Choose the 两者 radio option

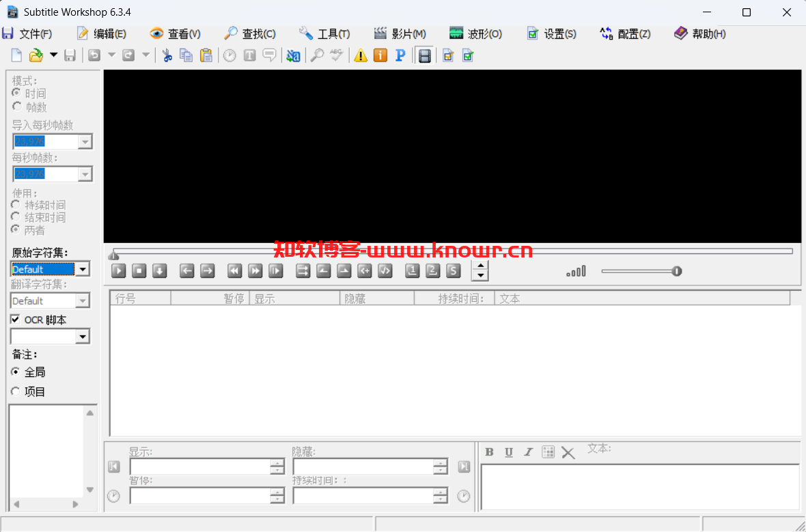pyautogui.click(x=16, y=229)
